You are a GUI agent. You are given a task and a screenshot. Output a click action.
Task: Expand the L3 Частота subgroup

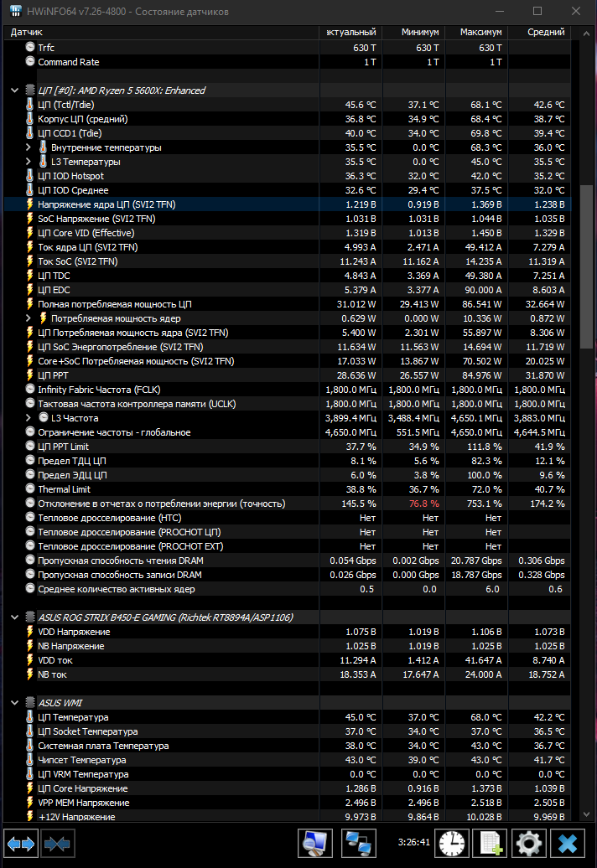(x=29, y=418)
